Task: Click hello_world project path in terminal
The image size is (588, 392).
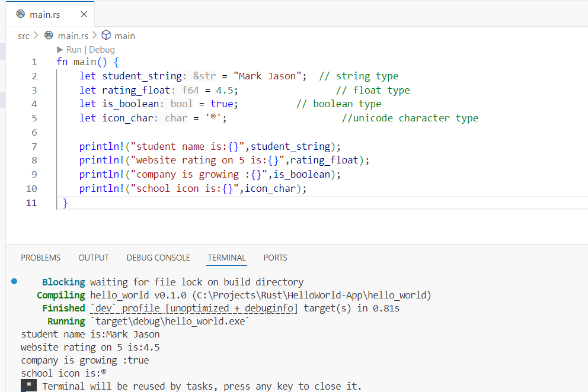Action: pos(312,295)
